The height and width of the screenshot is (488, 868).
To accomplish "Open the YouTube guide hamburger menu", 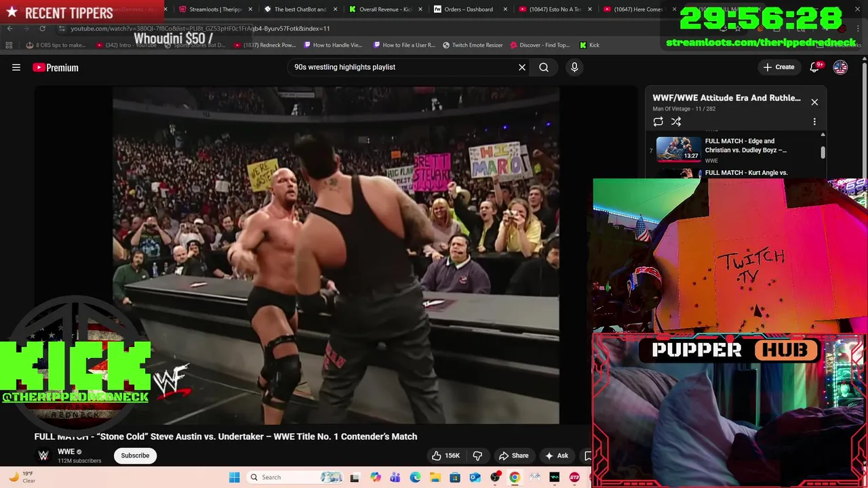I will coord(16,67).
